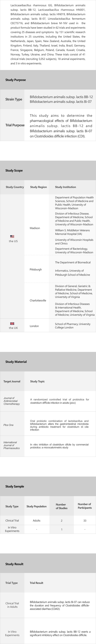Click the randomized controlled trial topic text
The height and width of the screenshot is (644, 96).
click(x=60, y=401)
